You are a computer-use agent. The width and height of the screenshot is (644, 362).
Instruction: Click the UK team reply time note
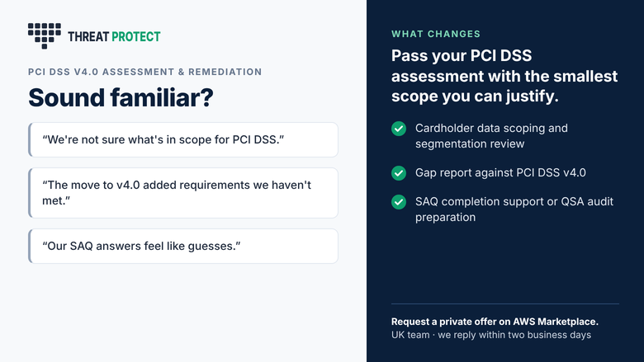491,335
